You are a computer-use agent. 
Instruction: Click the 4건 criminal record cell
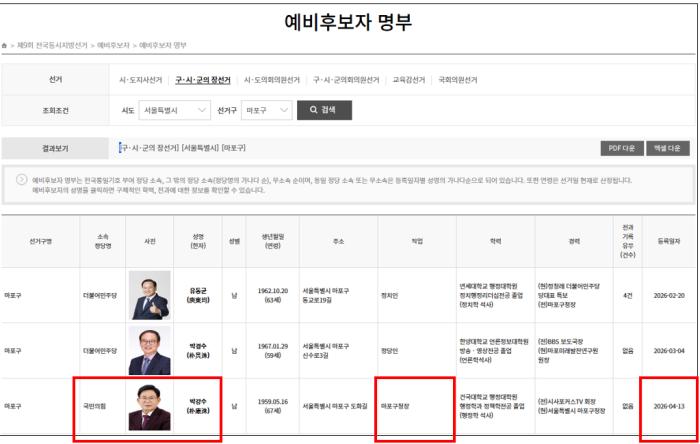pos(628,295)
